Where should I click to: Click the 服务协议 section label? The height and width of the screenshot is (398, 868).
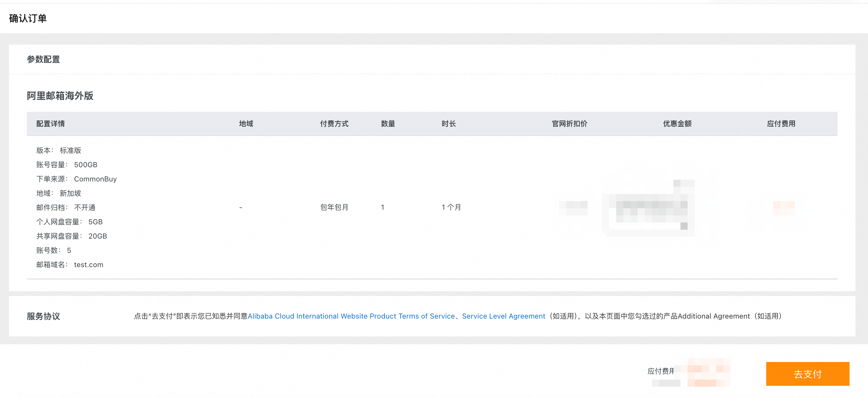click(43, 316)
